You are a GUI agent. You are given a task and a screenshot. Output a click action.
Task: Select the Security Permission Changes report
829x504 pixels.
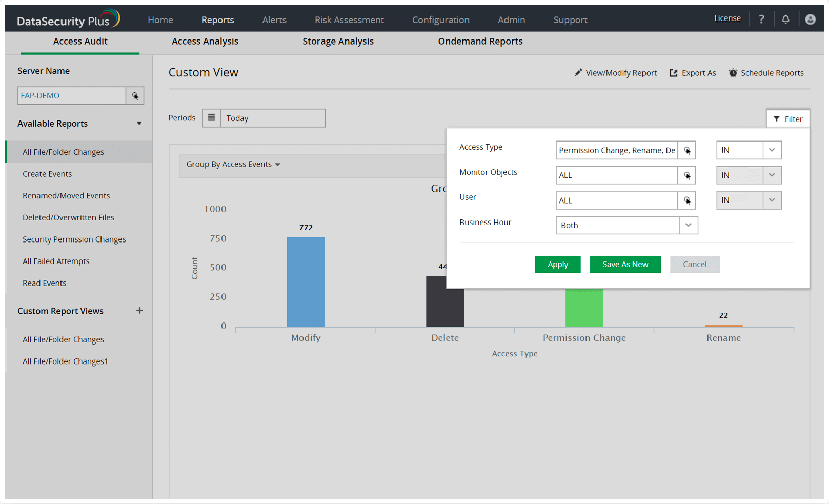(74, 239)
